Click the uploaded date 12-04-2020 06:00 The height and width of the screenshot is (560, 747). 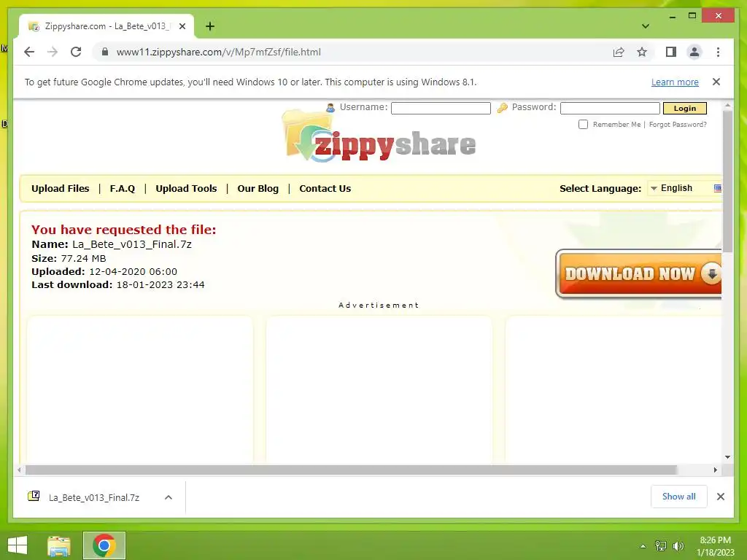pos(133,271)
